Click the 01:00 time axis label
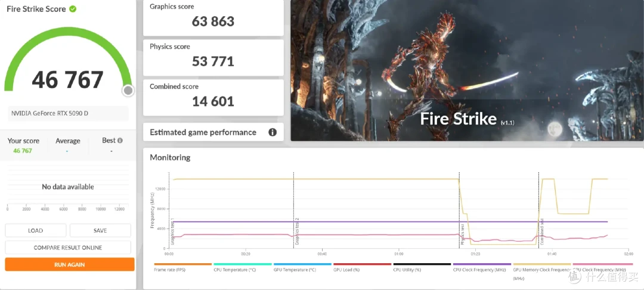The width and height of the screenshot is (644, 290). (x=398, y=254)
